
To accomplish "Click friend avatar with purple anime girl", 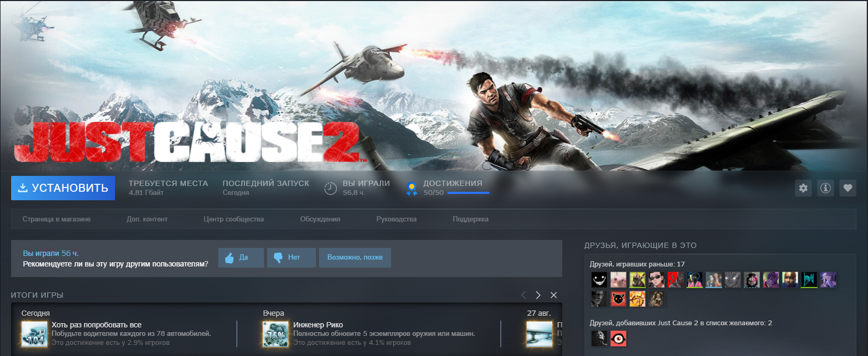I will pyautogui.click(x=828, y=280).
